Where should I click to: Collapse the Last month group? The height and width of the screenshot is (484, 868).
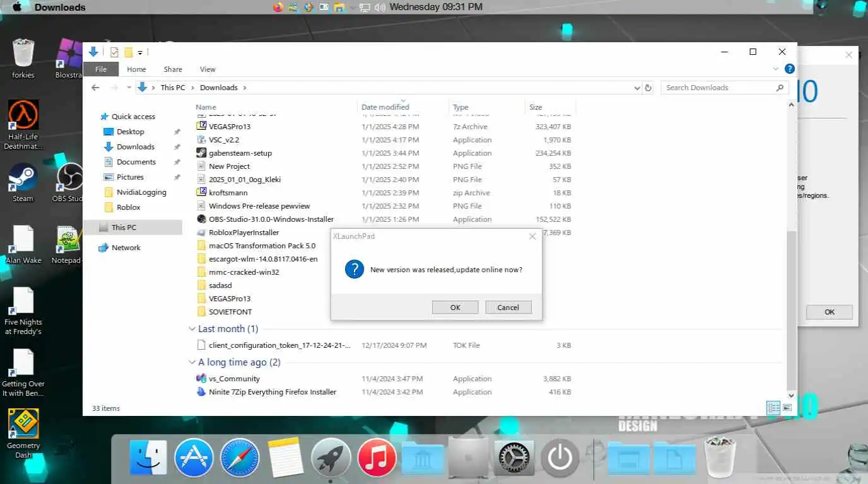click(x=192, y=329)
